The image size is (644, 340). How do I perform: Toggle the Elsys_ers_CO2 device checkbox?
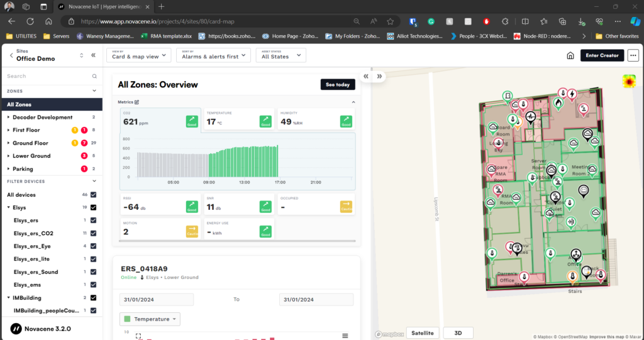tap(93, 233)
